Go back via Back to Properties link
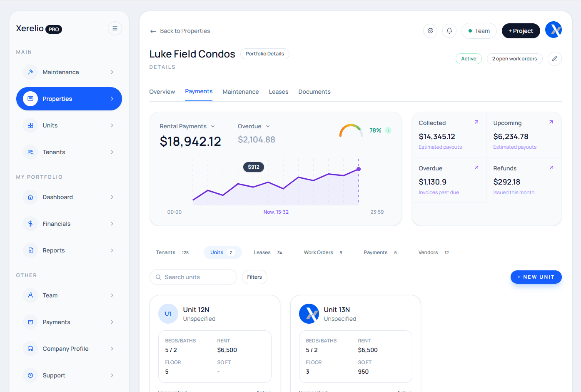Screen dimensions: 581x392 click(x=180, y=30)
